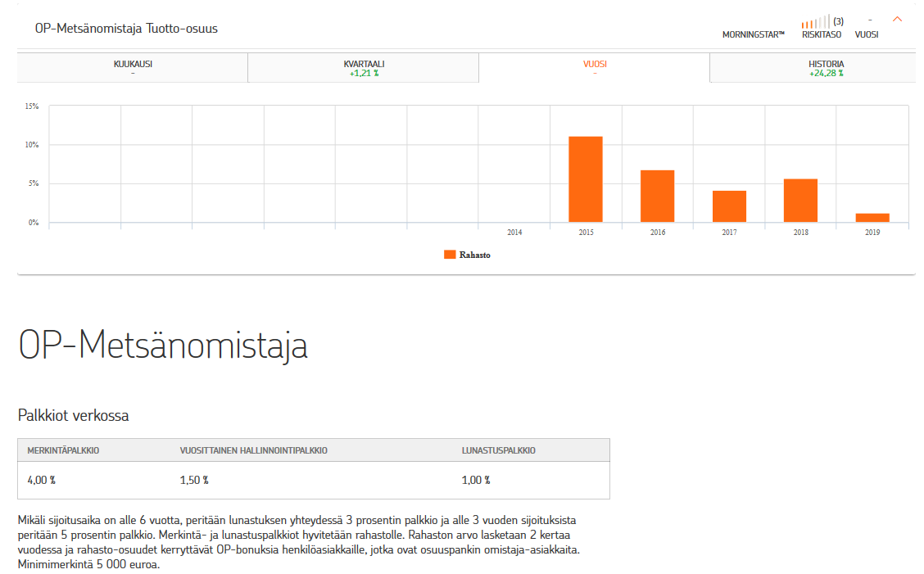Open the Kvartaali tab
The width and height of the screenshot is (924, 574).
(364, 68)
